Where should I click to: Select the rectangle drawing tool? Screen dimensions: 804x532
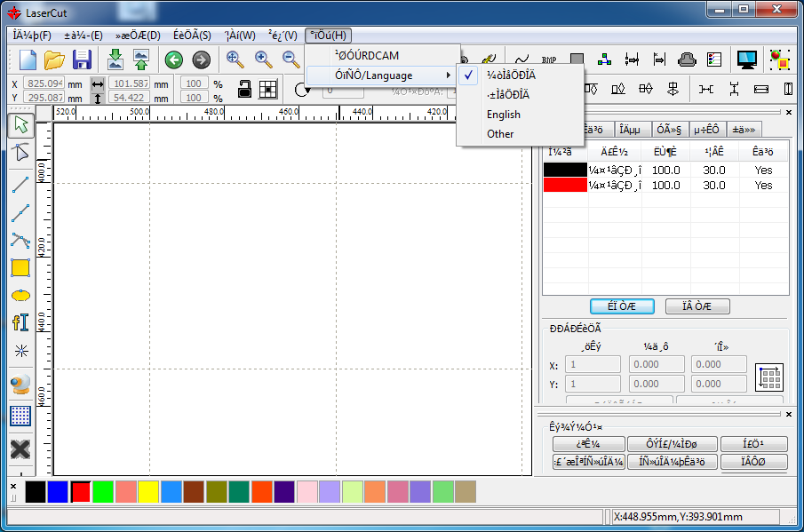pos(20,267)
